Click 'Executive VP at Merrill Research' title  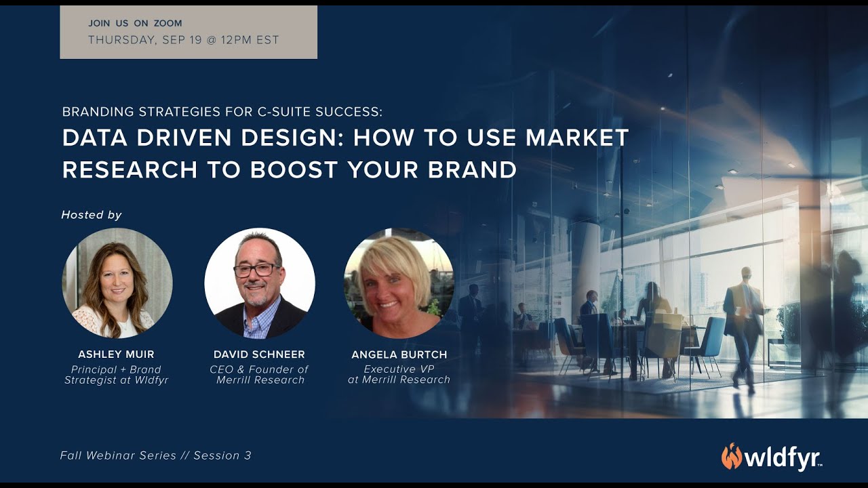tap(399, 375)
